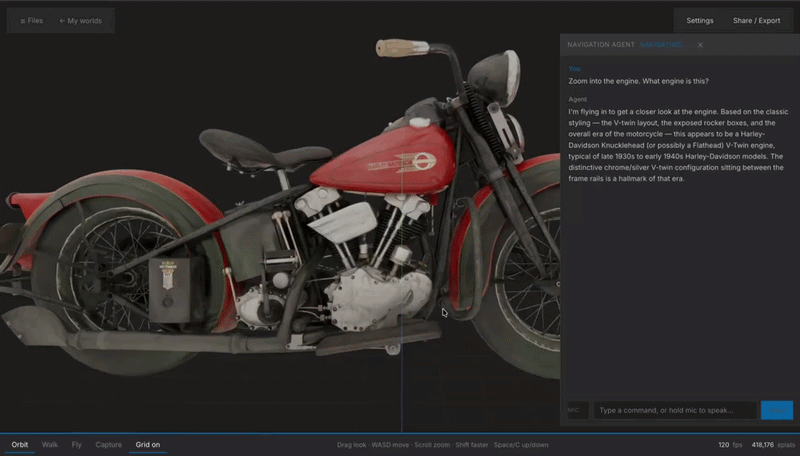Select Orbit navigation mode
Viewport: 800px width, 456px height.
20,445
